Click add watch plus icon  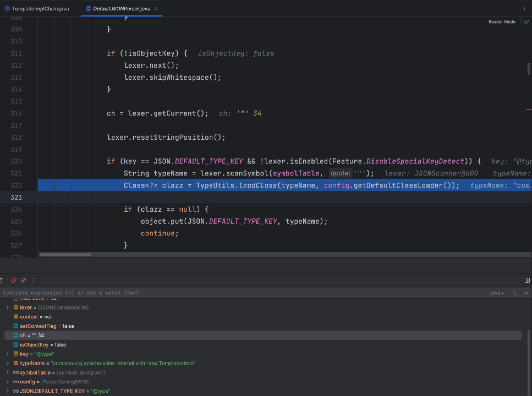pyautogui.click(x=514, y=293)
